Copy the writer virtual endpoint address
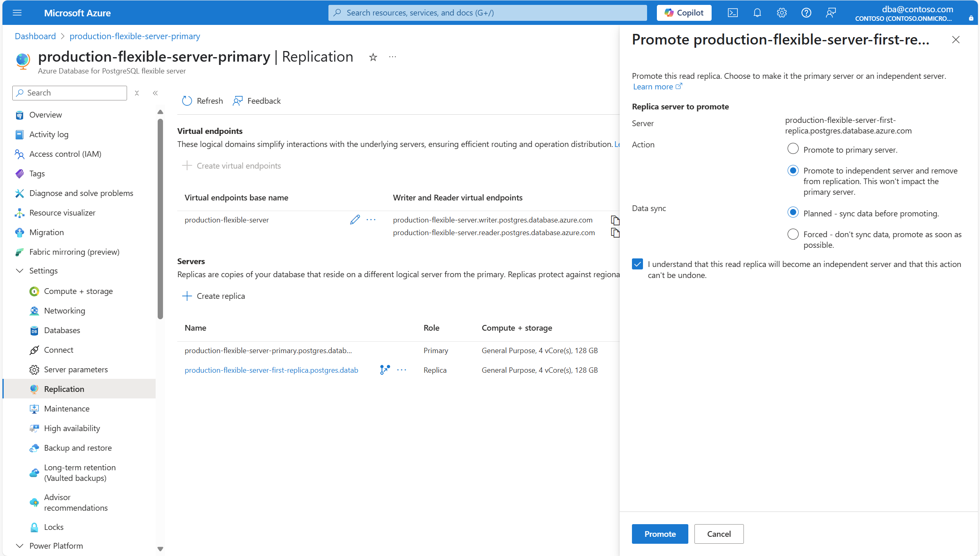The height and width of the screenshot is (556, 980). (615, 220)
